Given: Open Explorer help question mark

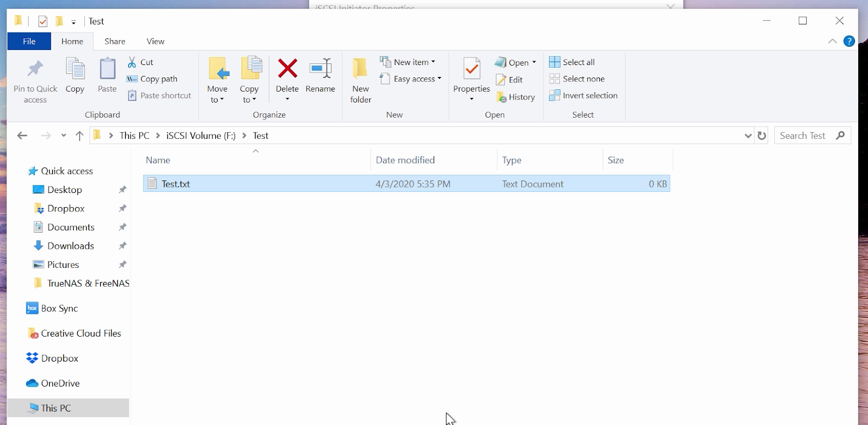Looking at the screenshot, I should [849, 41].
